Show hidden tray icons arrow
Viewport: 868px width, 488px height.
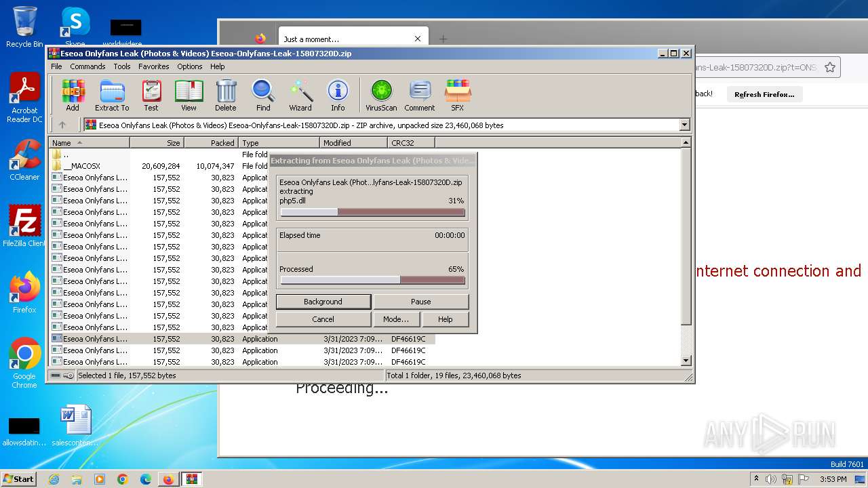pyautogui.click(x=756, y=479)
